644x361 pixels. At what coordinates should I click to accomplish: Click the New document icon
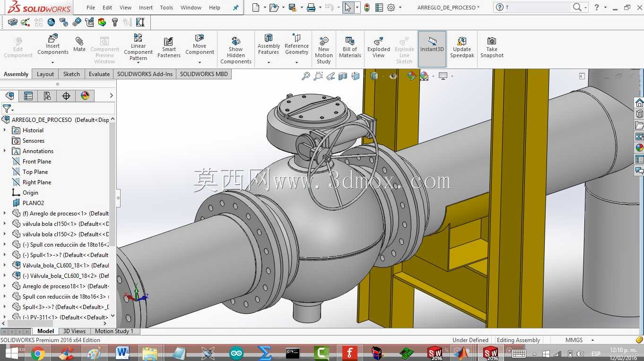[x=256, y=8]
